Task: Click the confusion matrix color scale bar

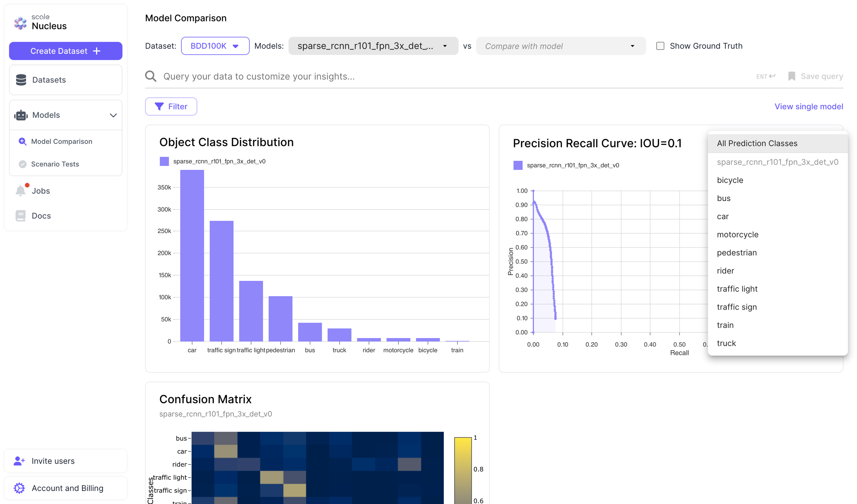Action: tap(463, 470)
